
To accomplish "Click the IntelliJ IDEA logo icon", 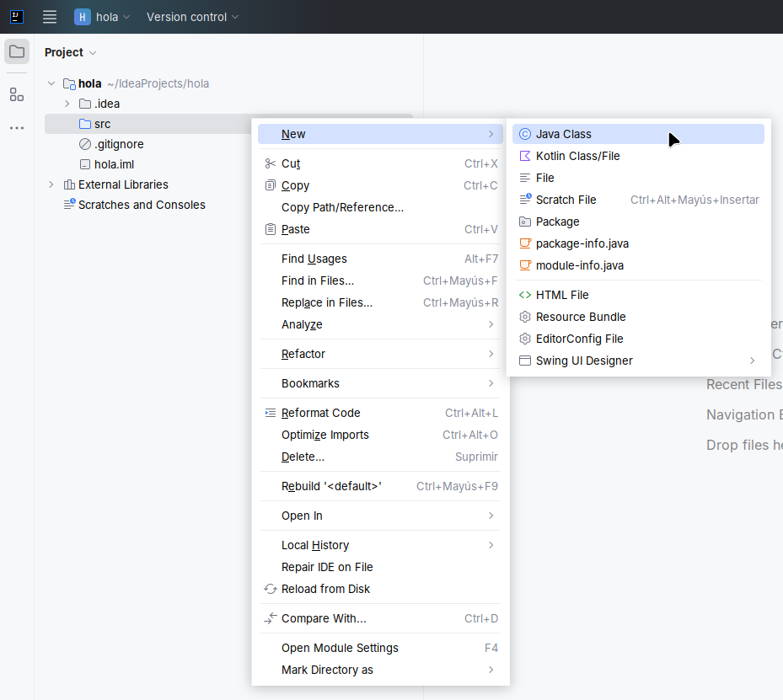I will 17,17.
